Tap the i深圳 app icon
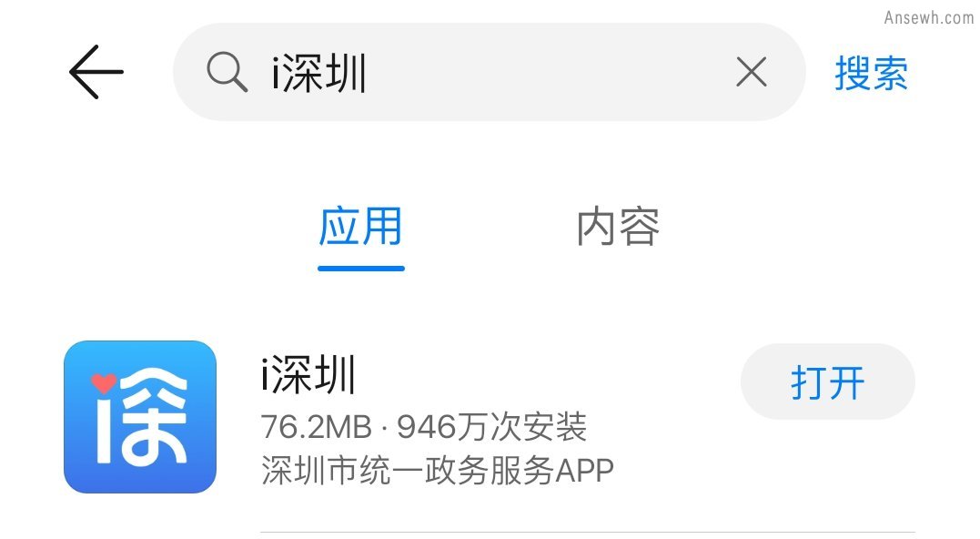This screenshot has height=539, width=980. [x=140, y=417]
